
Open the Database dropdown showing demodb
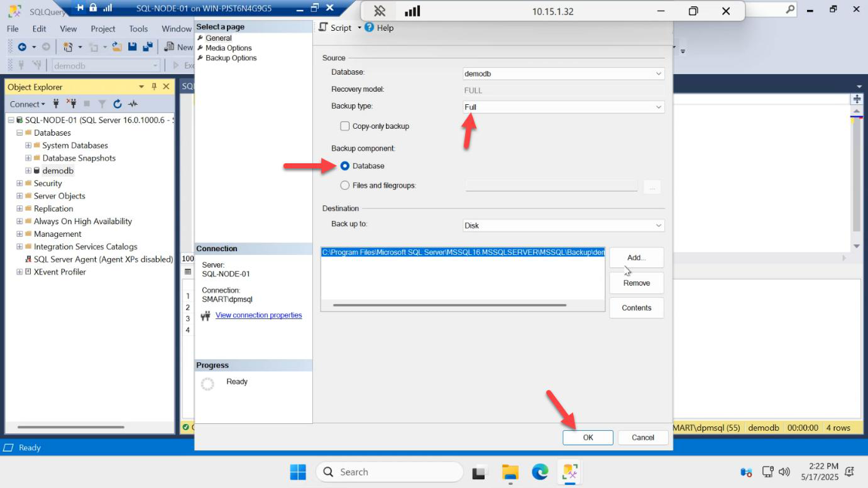(563, 73)
